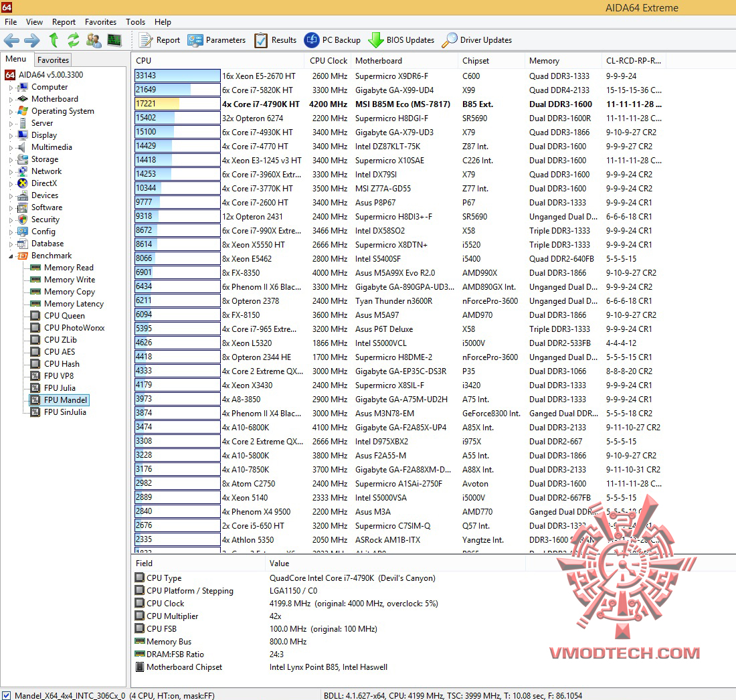This screenshot has height=700, width=736.
Task: Open the CPU PhotoWorxx benchmark
Action: (x=74, y=328)
